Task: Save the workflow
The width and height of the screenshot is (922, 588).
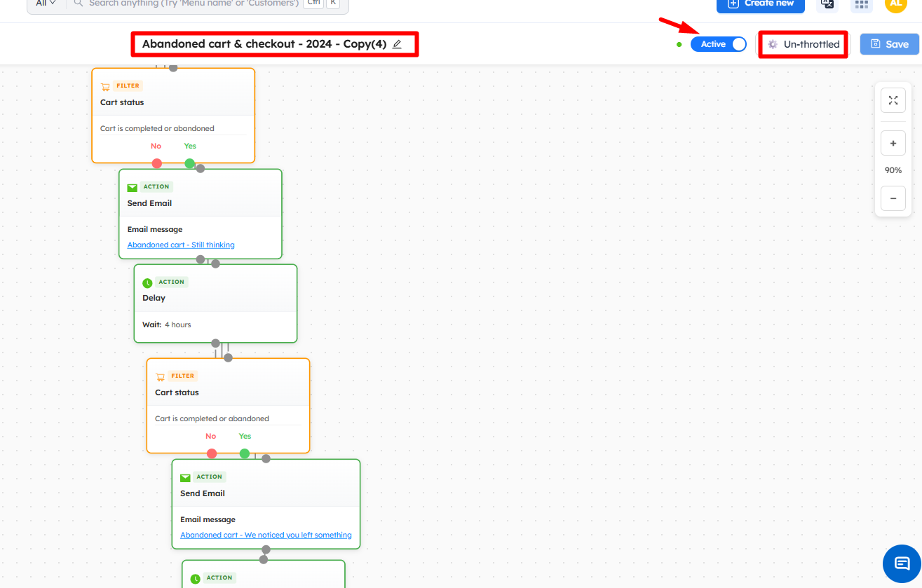Action: pos(889,44)
